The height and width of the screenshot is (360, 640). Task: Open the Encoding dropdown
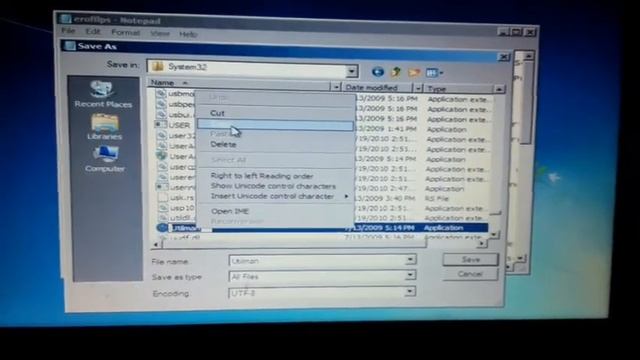coord(410,291)
